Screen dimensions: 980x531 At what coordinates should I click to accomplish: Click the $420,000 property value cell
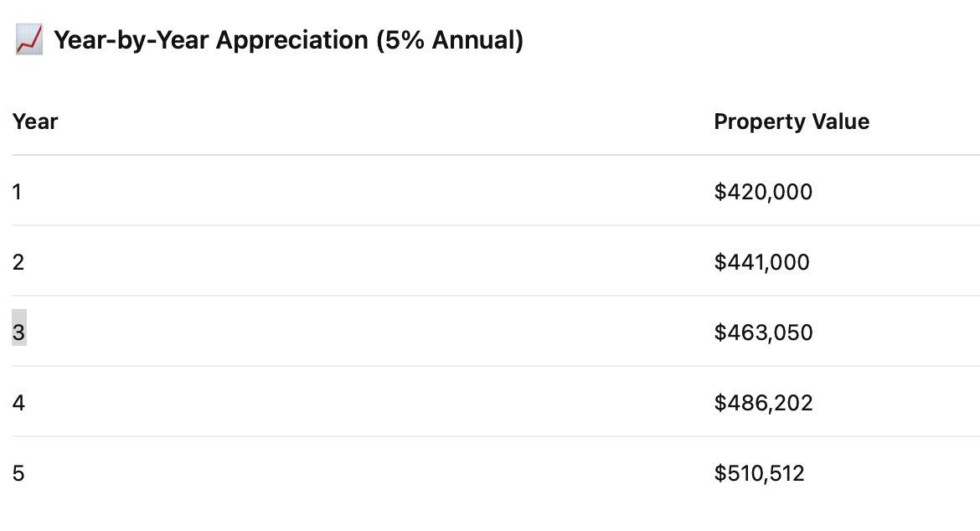[763, 192]
